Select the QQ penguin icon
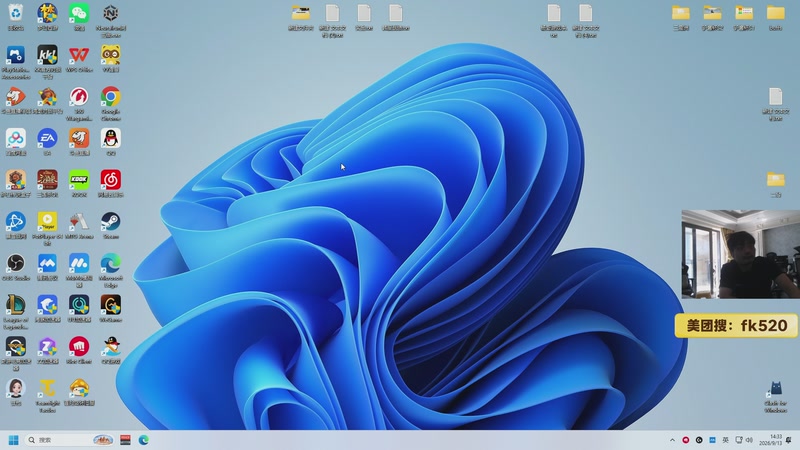 coord(111,142)
